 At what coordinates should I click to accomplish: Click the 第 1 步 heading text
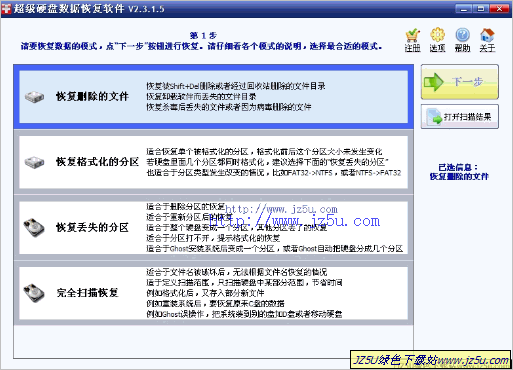click(203, 35)
